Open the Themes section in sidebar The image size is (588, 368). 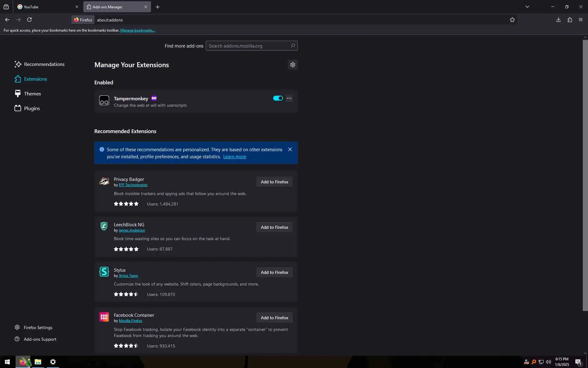pos(32,94)
